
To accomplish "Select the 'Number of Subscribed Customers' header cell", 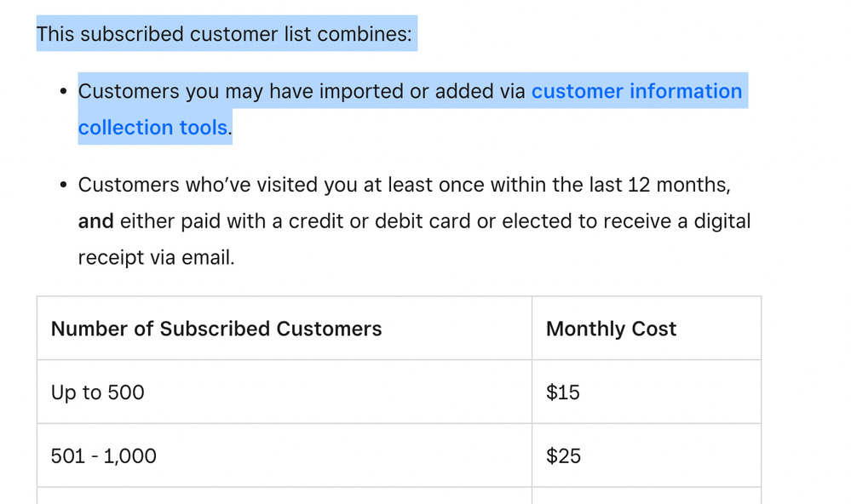I will [216, 329].
